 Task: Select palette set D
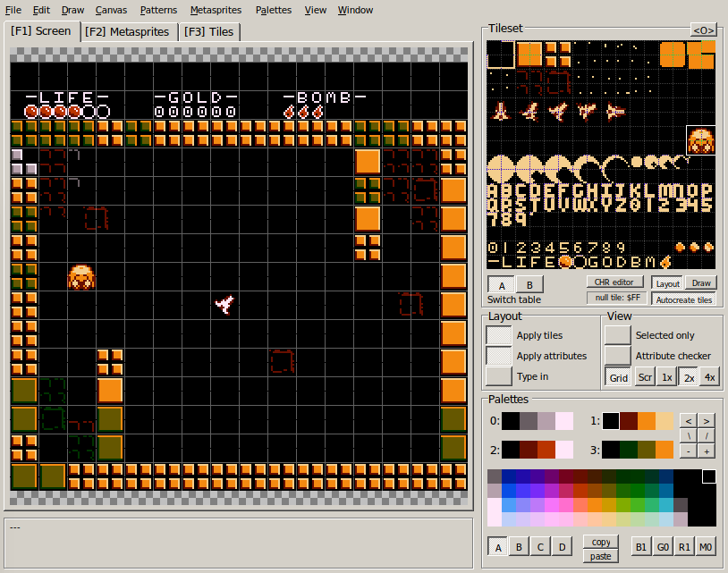(562, 546)
